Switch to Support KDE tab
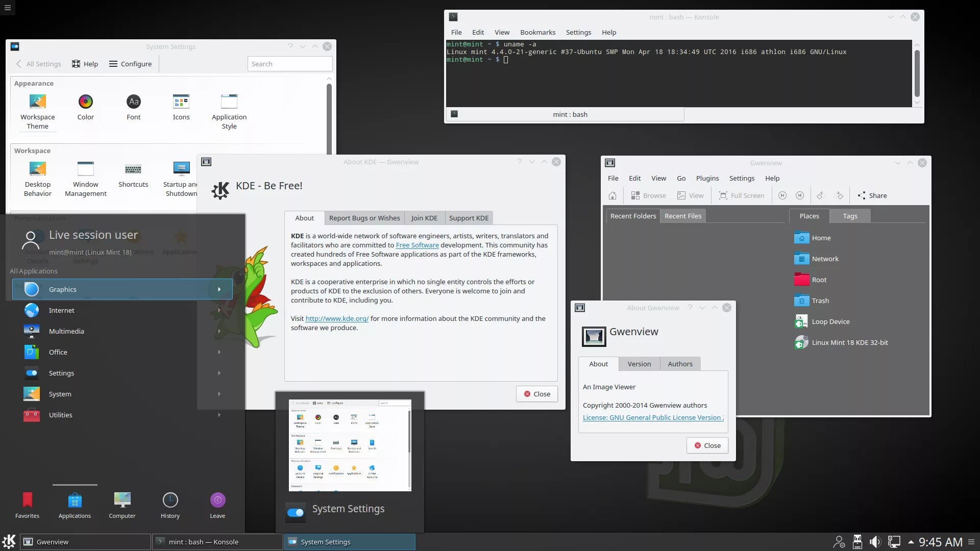Screen dimensions: 980x551 pyautogui.click(x=469, y=218)
